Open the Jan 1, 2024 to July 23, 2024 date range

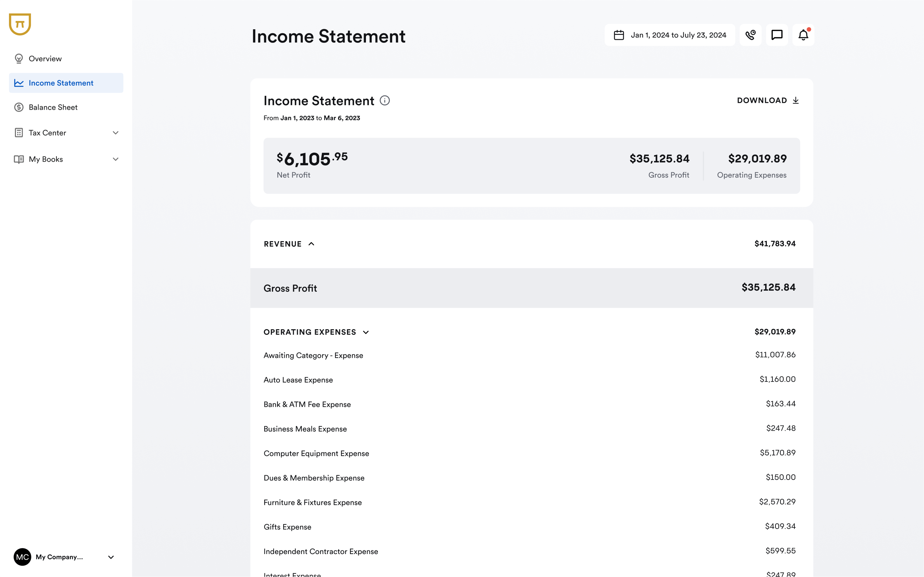tap(678, 35)
